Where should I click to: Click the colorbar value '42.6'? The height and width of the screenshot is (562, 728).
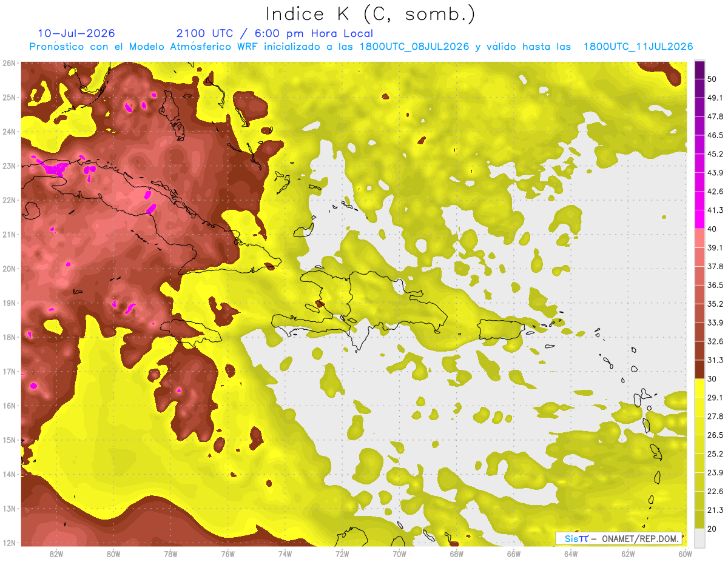[x=715, y=192]
